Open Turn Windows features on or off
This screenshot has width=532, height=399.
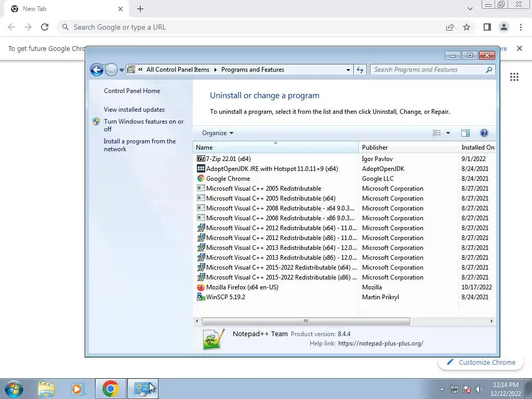[x=143, y=125]
